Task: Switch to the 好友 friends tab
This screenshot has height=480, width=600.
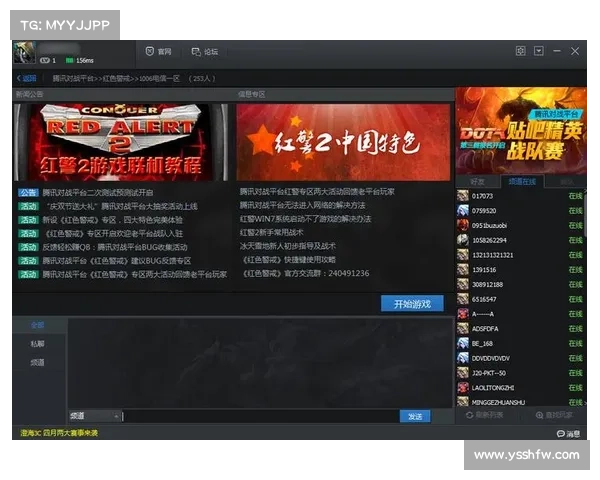Action: 477,182
